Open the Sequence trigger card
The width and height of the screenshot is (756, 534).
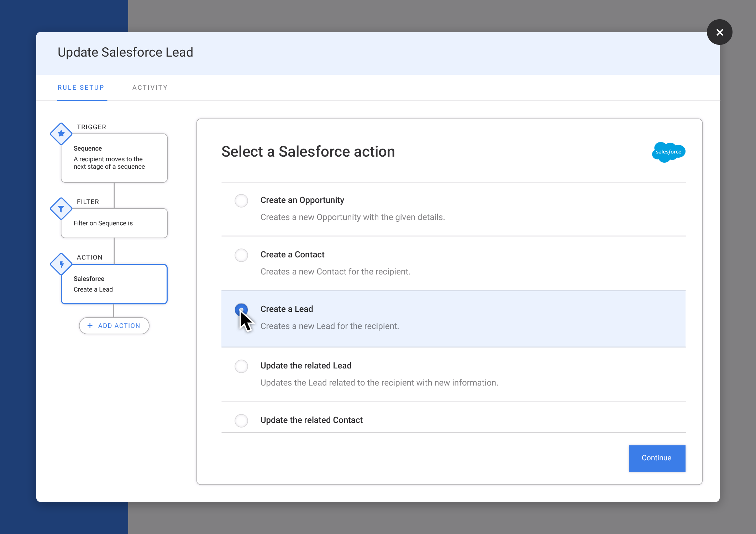(x=114, y=158)
